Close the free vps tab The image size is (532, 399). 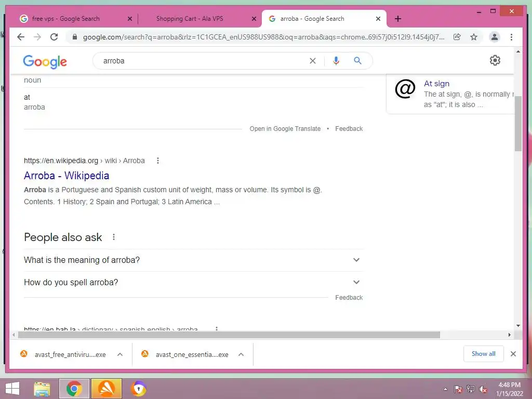click(x=129, y=19)
